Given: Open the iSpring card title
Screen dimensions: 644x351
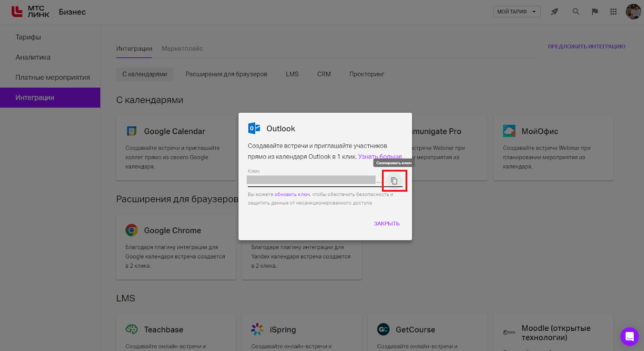Looking at the screenshot, I should (283, 330).
